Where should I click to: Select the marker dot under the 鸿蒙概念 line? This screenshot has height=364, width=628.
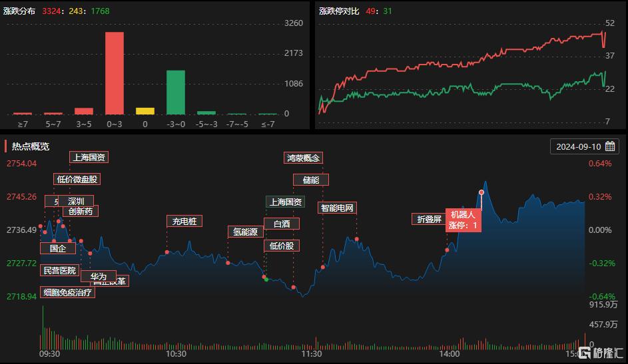pyautogui.click(x=323, y=267)
